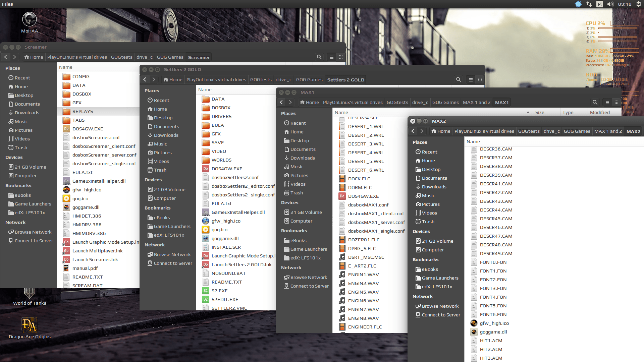The image size is (644, 362).
Task: Close the MAX2 window
Action: (413, 121)
